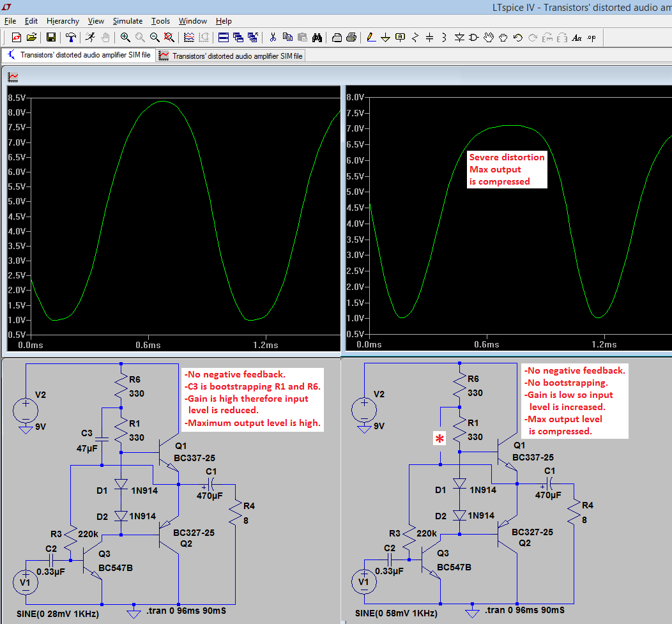Click the waveform pane plot icon
The height and width of the screenshot is (624, 672).
(x=13, y=77)
